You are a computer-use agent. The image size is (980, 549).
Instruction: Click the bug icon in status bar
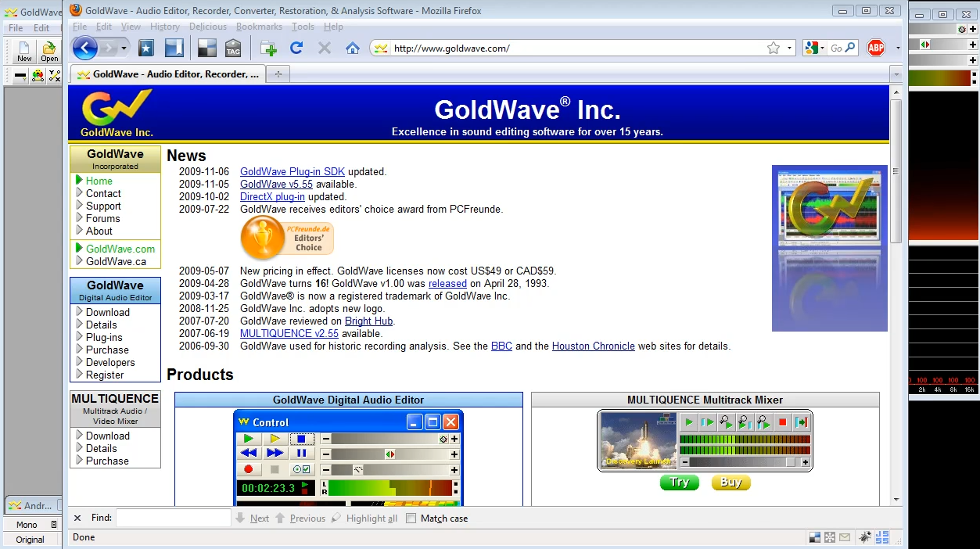coord(864,537)
